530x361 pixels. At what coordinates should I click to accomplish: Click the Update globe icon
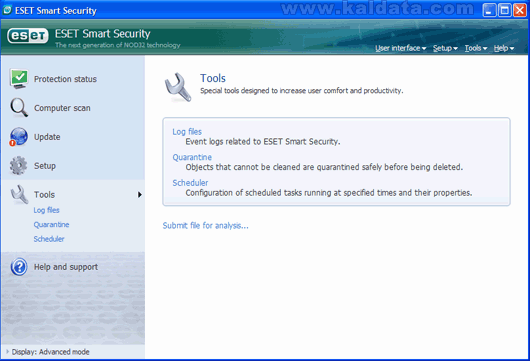[x=18, y=137]
